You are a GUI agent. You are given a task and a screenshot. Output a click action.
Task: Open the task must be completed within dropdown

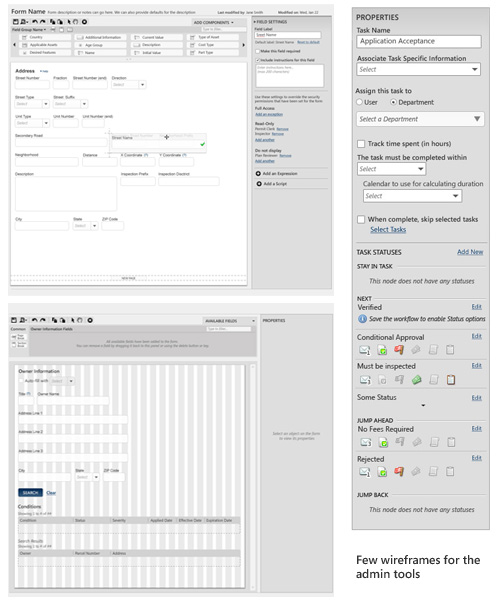(391, 169)
